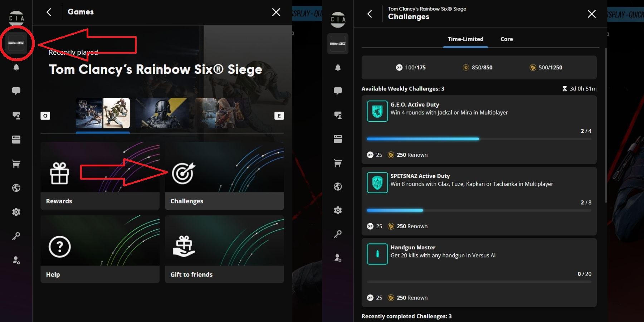Open chat bubble icon in the Games panel sidebar
The image size is (644, 322).
click(16, 91)
